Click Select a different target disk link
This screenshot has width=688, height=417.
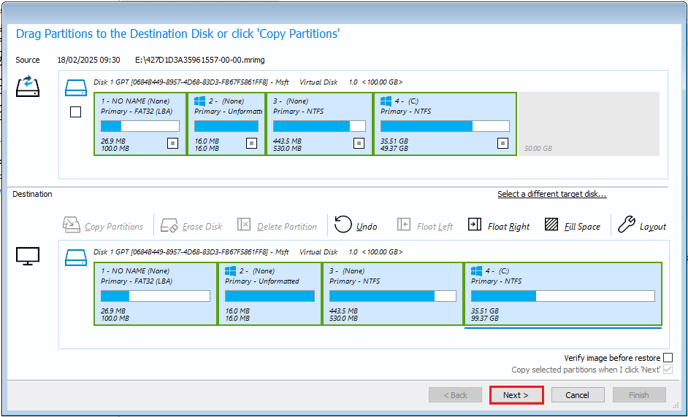pyautogui.click(x=551, y=194)
